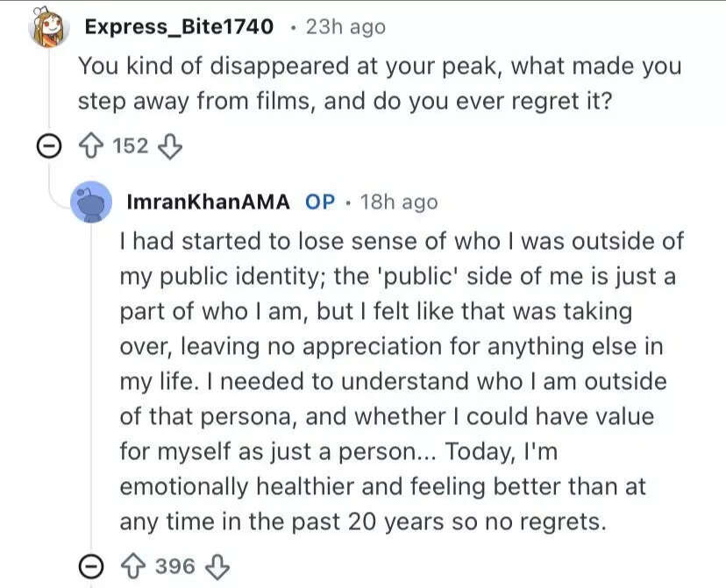
Task: Downvote Express_Bite1740's question comment
Action: pyautogui.click(x=168, y=145)
